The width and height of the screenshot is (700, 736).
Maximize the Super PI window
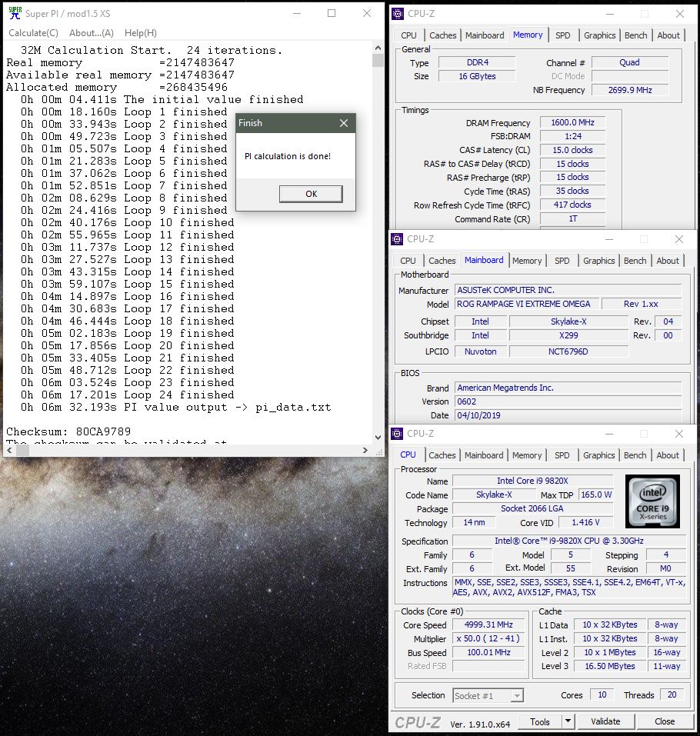pos(332,13)
